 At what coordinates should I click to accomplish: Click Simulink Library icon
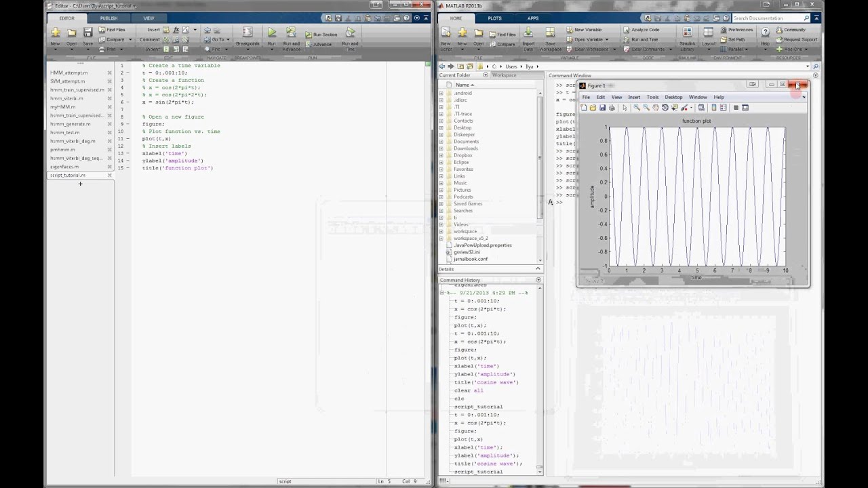(687, 33)
